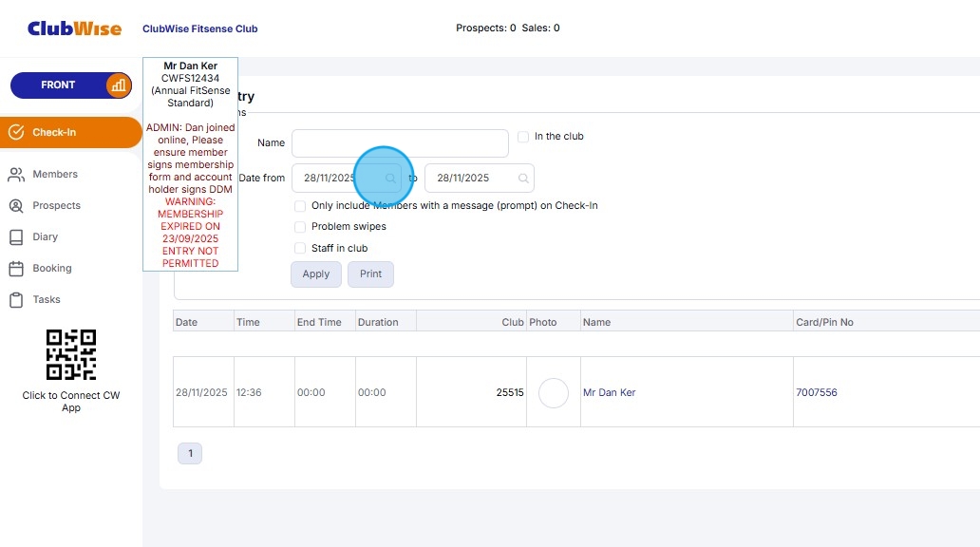The image size is (980, 547).
Task: Click the 28/11/2025 date cell in row
Action: coord(201,392)
